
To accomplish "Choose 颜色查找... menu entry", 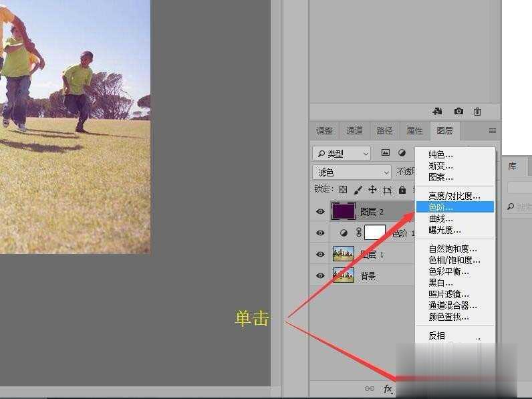I will pyautogui.click(x=454, y=317).
